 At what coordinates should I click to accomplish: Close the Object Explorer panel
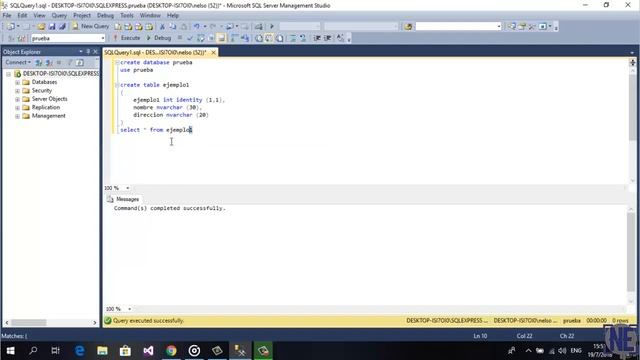tap(95, 52)
